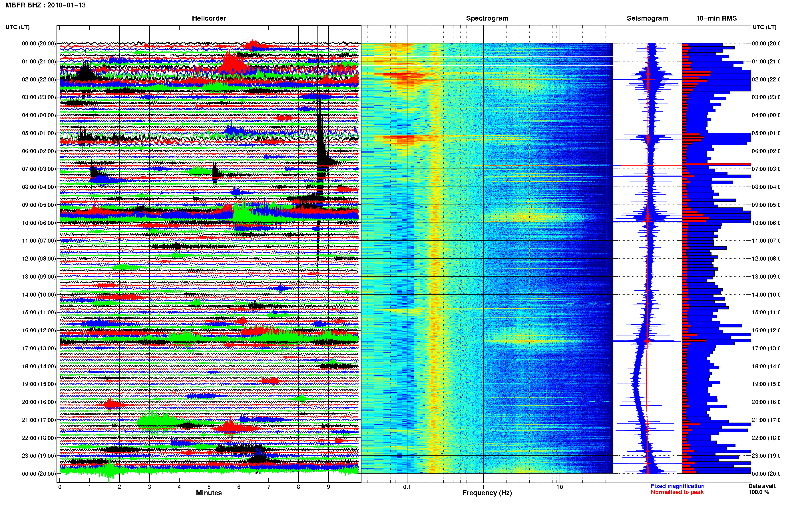Click the left UTC (LT) axis label
The image size is (812, 508).
(x=17, y=27)
